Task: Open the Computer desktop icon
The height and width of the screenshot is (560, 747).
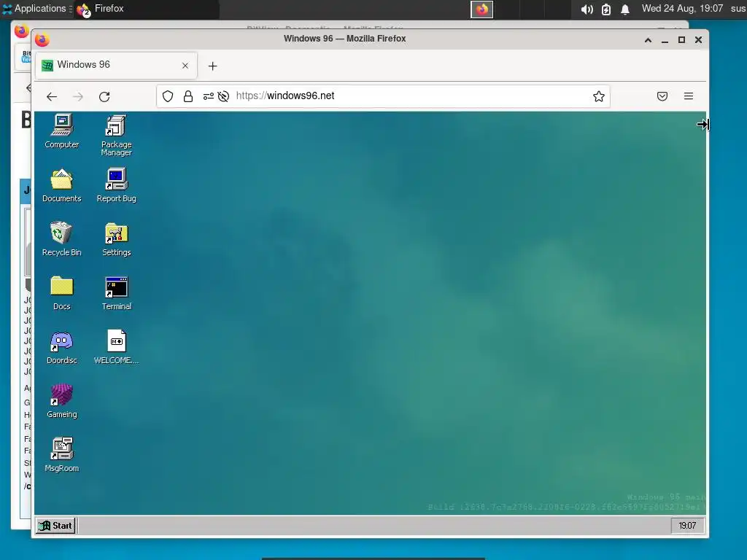Action: (x=62, y=131)
